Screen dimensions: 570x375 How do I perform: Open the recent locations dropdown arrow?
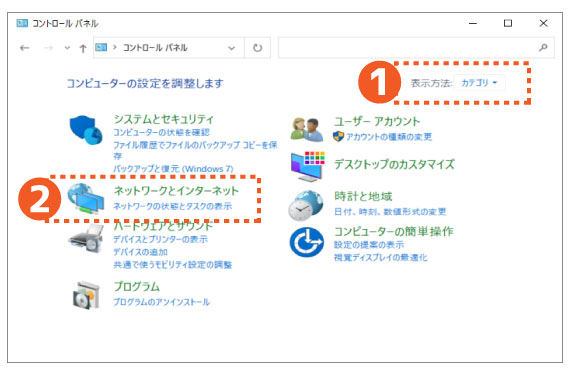pyautogui.click(x=67, y=48)
